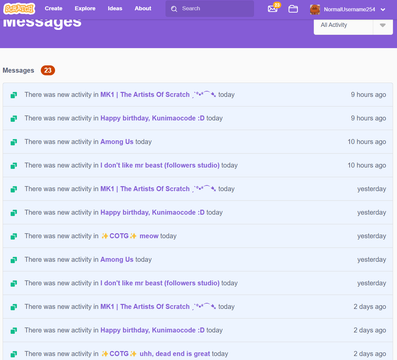397x360 pixels.
Task: Open MK1 Artists Of Scratch link, 2 days ago
Action: click(x=158, y=307)
